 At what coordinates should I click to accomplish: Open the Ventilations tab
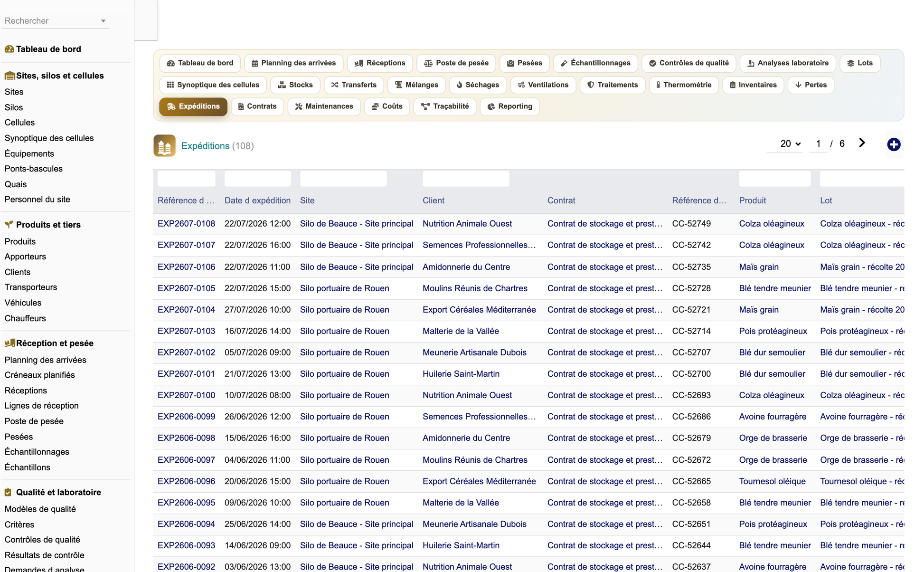click(x=543, y=85)
